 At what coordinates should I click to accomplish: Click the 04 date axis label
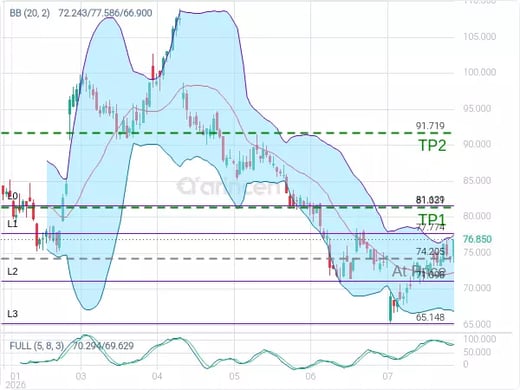tap(157, 376)
